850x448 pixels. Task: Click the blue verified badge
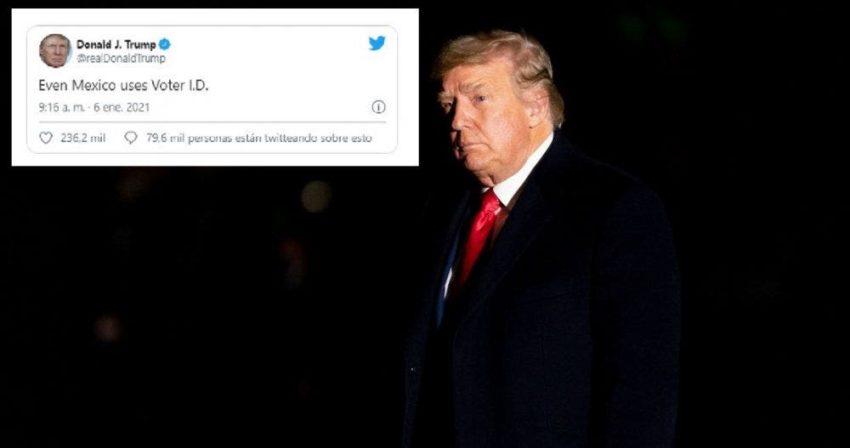[x=165, y=44]
